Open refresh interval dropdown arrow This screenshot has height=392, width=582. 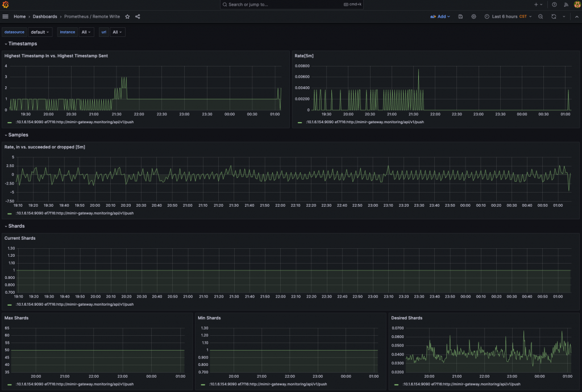(x=564, y=16)
